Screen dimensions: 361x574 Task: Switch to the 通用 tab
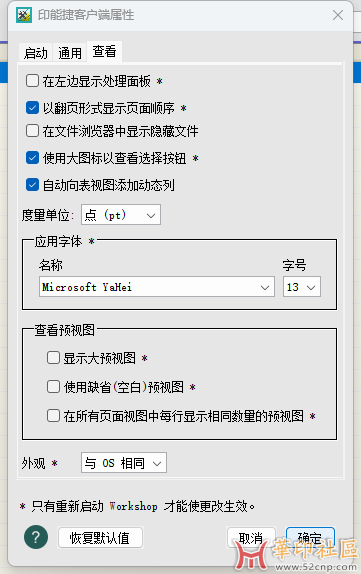point(70,53)
